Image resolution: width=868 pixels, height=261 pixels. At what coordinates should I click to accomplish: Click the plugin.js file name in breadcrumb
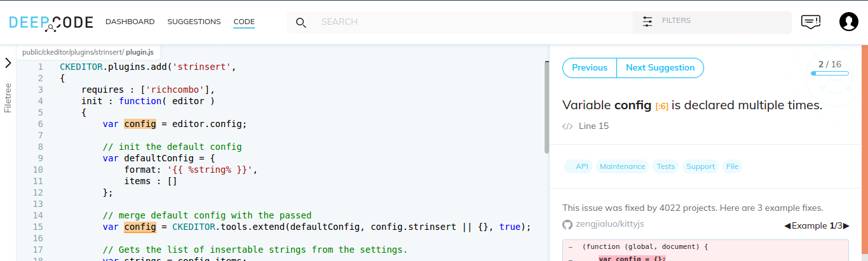pos(140,52)
